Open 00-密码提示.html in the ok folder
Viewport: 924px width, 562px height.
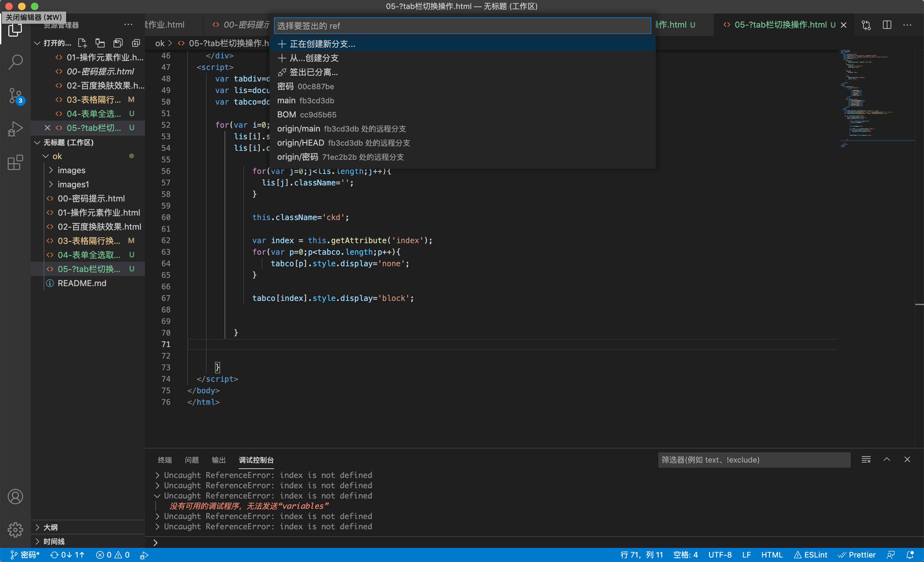(x=91, y=199)
